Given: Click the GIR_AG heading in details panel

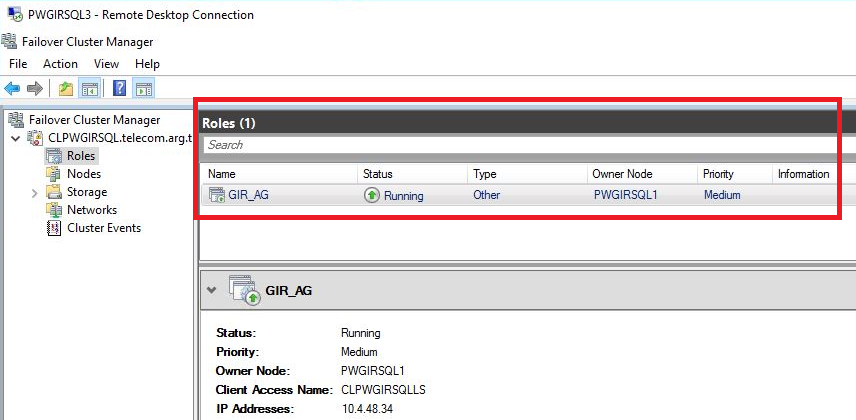Looking at the screenshot, I should click(289, 291).
